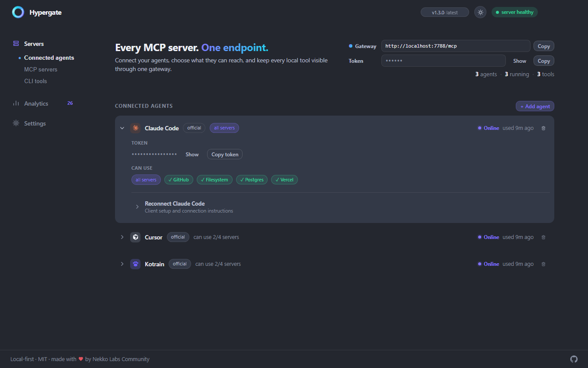
Task: Click the '3 agents' counter
Action: point(486,74)
